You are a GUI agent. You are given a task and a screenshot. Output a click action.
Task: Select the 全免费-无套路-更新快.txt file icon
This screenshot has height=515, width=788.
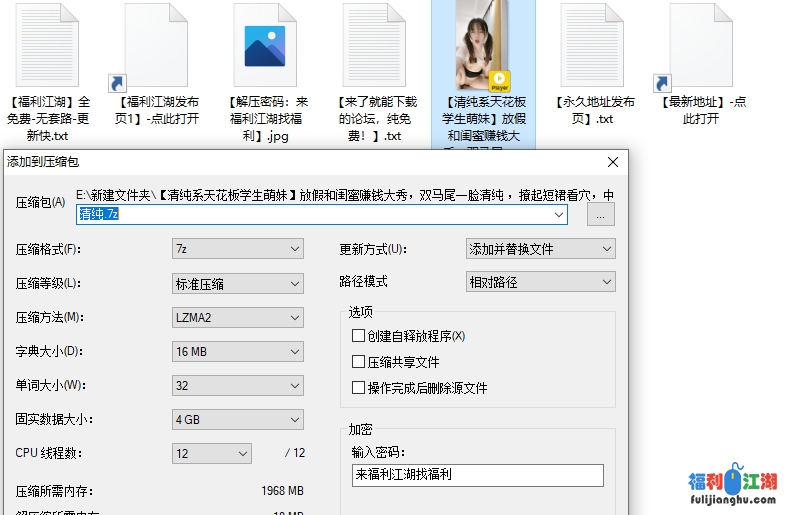pos(48,46)
